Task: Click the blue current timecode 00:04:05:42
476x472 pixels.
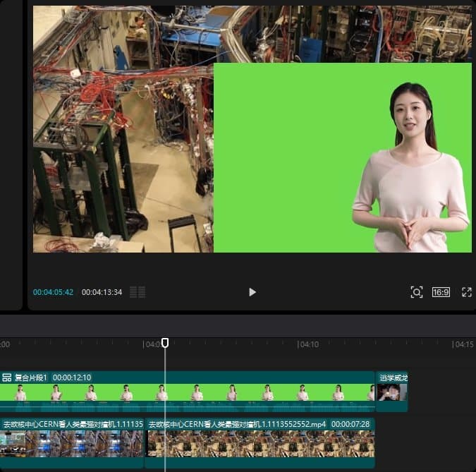Action: (x=53, y=292)
